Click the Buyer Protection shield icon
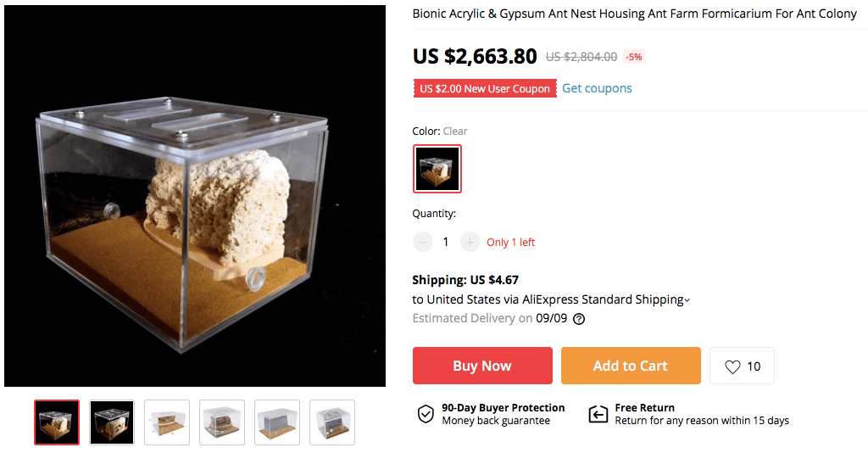Image resolution: width=868 pixels, height=453 pixels. click(426, 414)
